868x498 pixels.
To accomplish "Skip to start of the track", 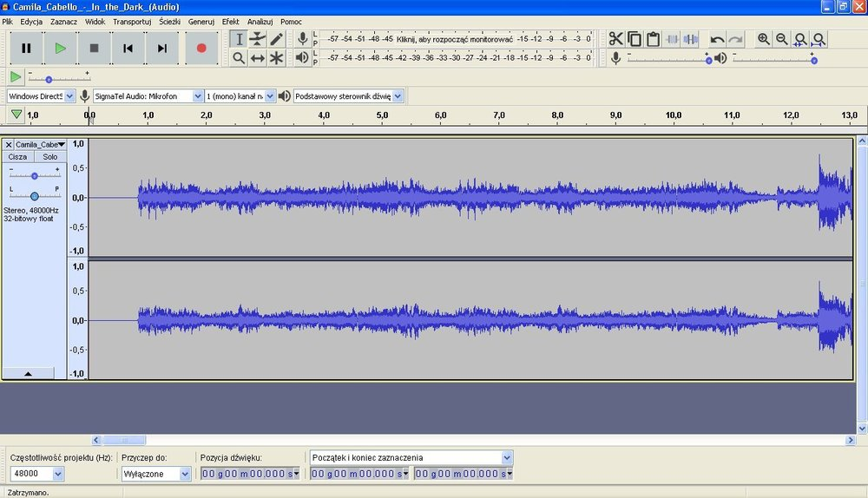I will click(128, 48).
